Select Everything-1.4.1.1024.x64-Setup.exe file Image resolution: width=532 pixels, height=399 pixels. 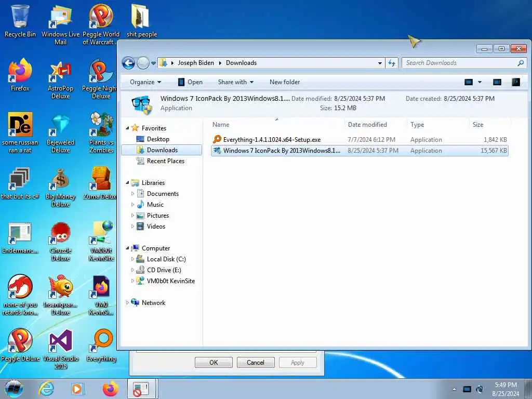point(360,139)
